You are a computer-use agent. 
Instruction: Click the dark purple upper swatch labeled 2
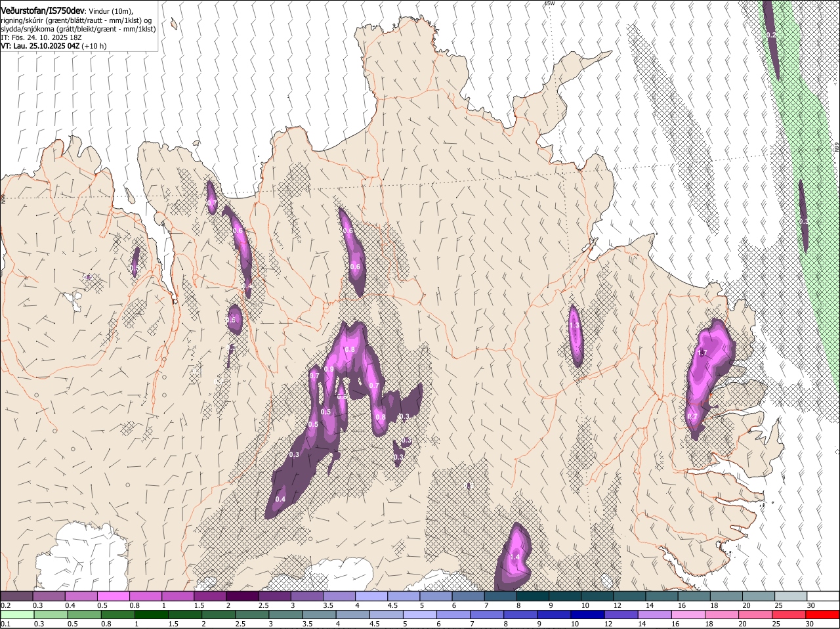point(241,596)
